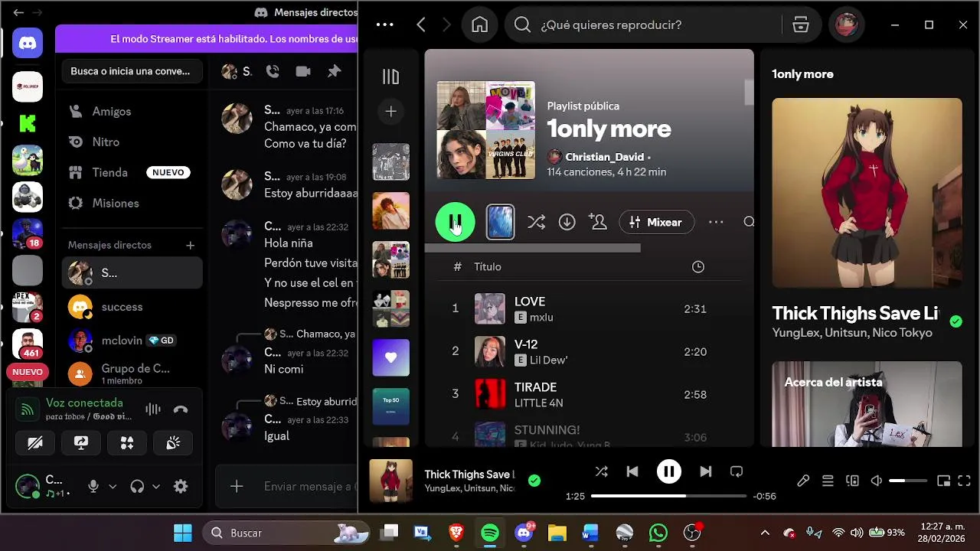Screen dimensions: 980x551
Task: Pause the 1only more playlist with green button
Action: 455,222
